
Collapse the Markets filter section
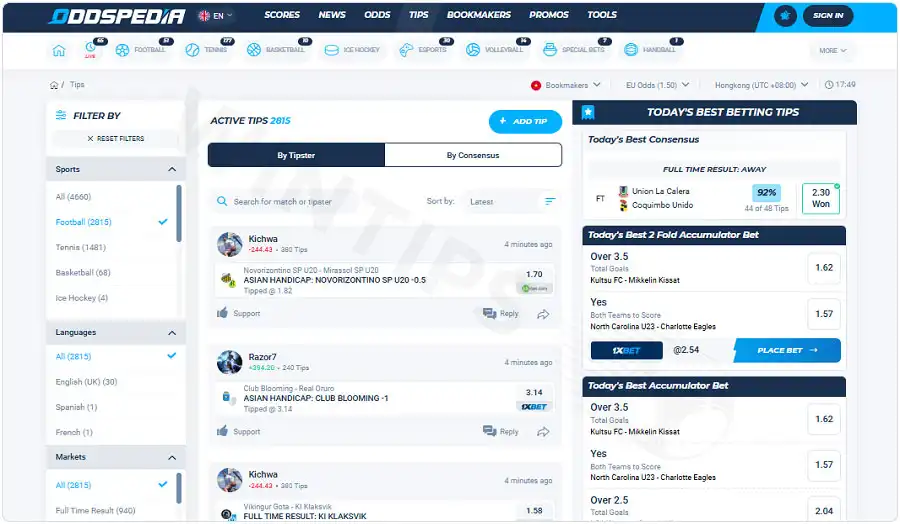[172, 457]
